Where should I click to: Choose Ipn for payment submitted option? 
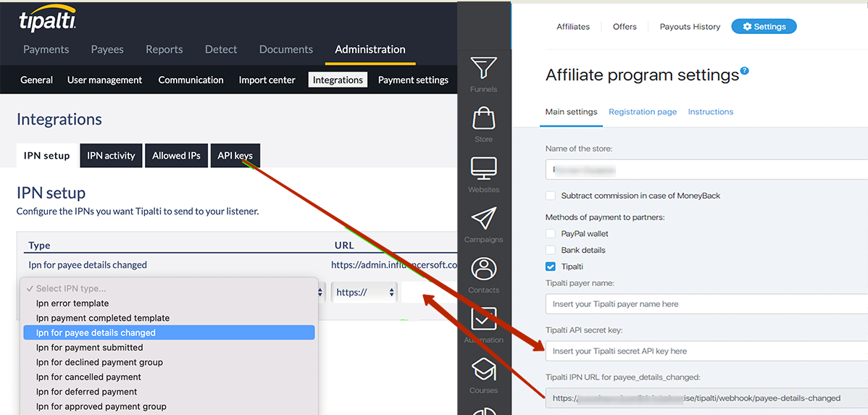(x=169, y=348)
